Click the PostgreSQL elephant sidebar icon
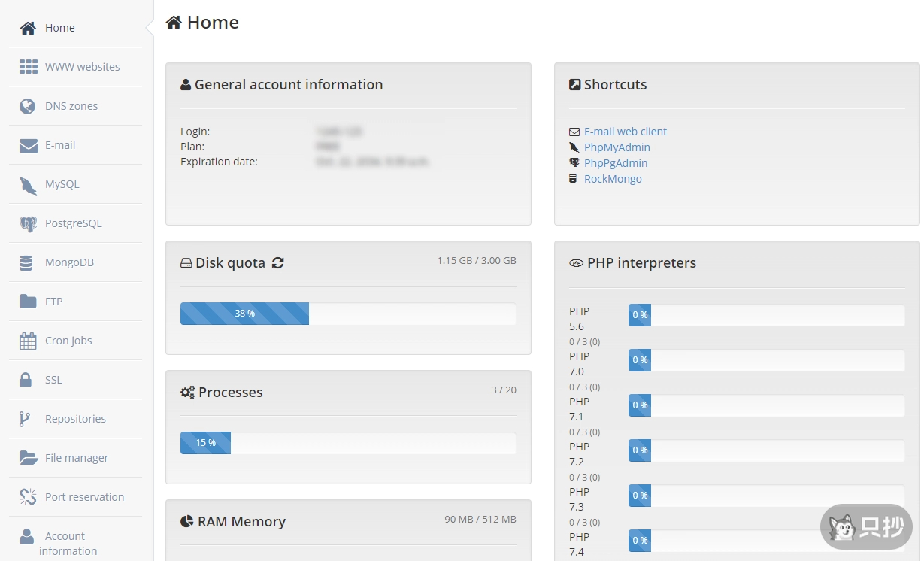Image resolution: width=924 pixels, height=561 pixels. pyautogui.click(x=28, y=224)
